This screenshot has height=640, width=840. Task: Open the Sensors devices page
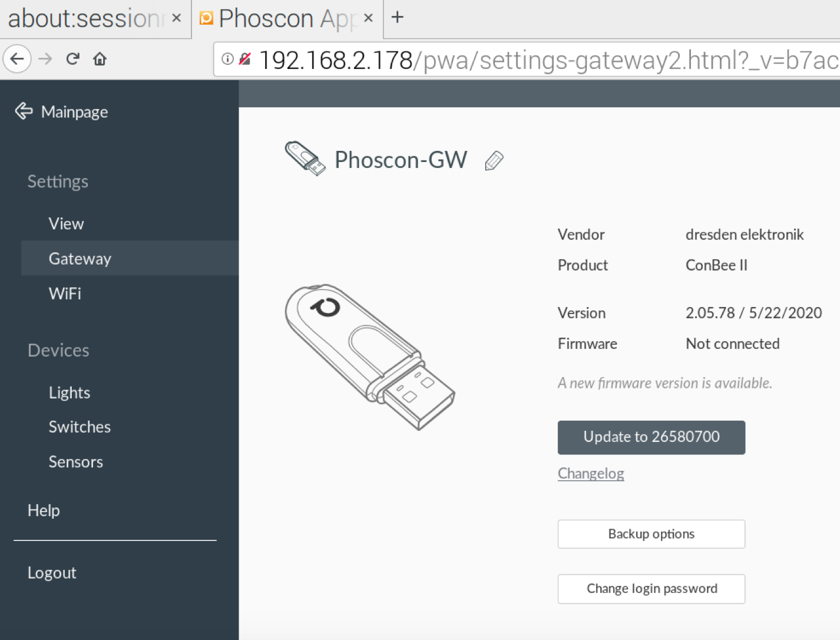pyautogui.click(x=75, y=462)
